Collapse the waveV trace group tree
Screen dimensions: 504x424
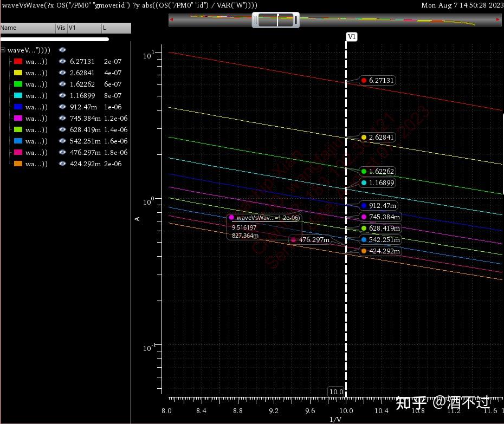pyautogui.click(x=3, y=50)
